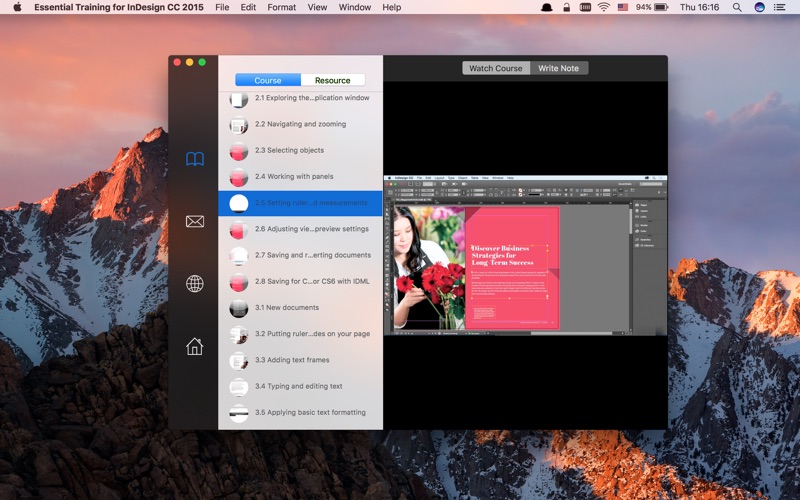Switch to the Resource tab

[x=333, y=80]
